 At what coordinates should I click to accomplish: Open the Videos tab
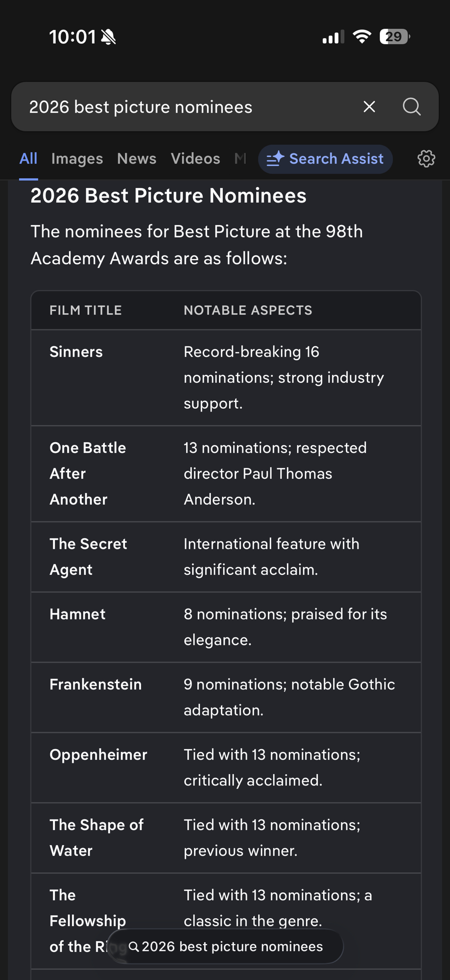(195, 159)
